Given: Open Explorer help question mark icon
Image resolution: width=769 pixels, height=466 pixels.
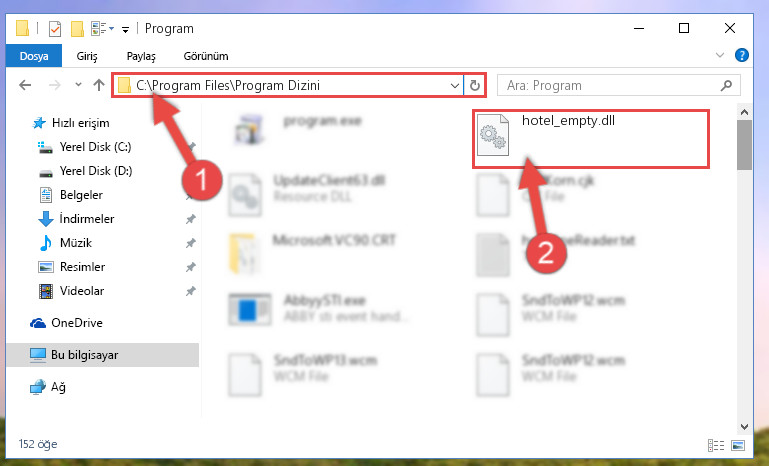Looking at the screenshot, I should [742, 55].
